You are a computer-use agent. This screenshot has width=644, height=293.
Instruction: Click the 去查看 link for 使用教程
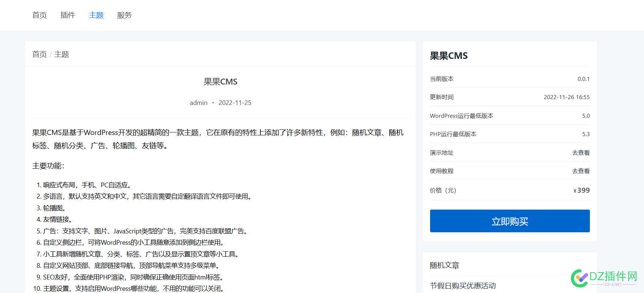[x=581, y=171]
